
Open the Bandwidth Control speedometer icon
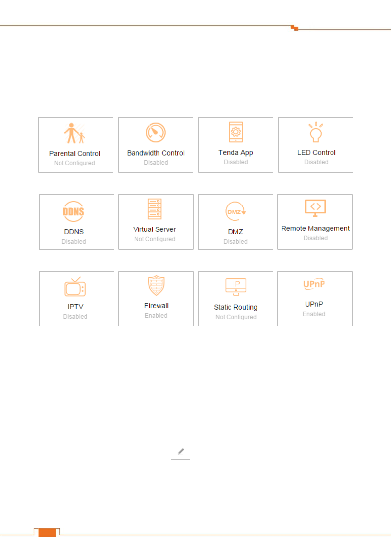156,132
